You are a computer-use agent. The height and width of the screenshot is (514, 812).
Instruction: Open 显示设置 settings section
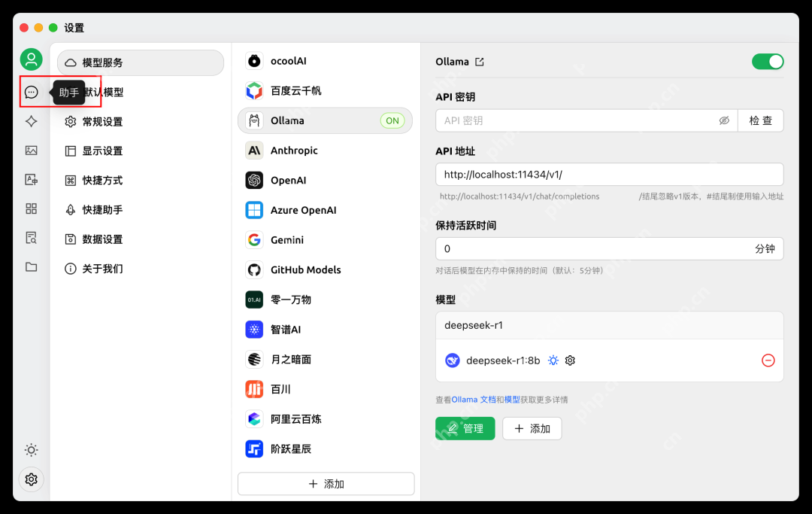(x=141, y=151)
